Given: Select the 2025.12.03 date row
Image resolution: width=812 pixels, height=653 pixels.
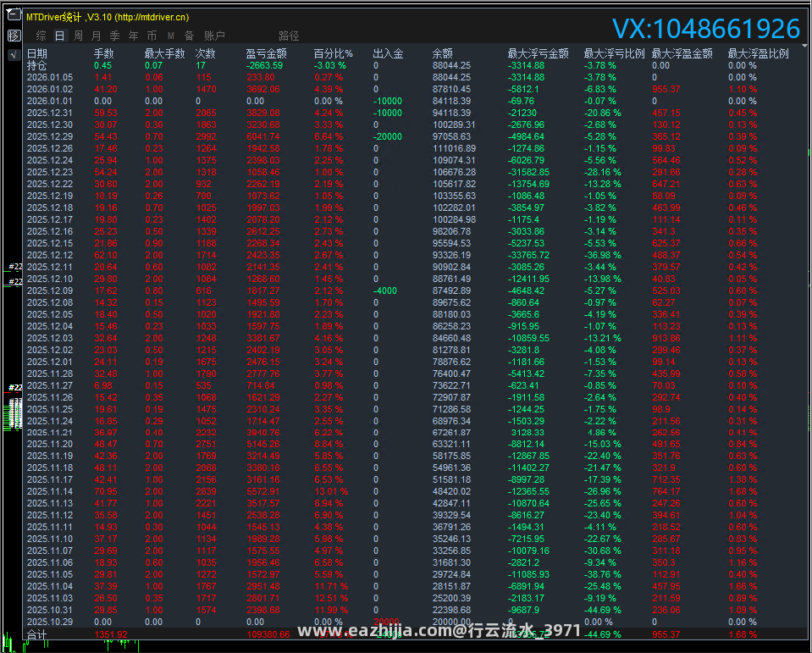Looking at the screenshot, I should 50,338.
